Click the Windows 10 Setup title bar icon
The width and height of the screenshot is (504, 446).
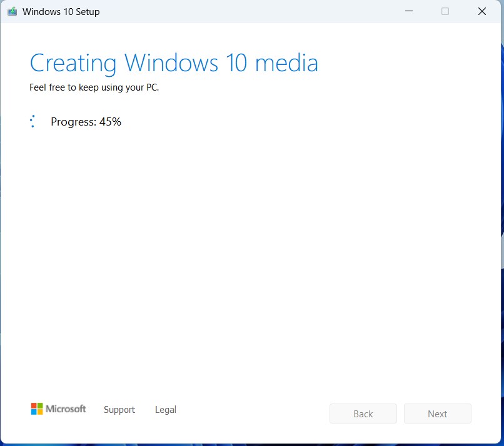coord(13,12)
